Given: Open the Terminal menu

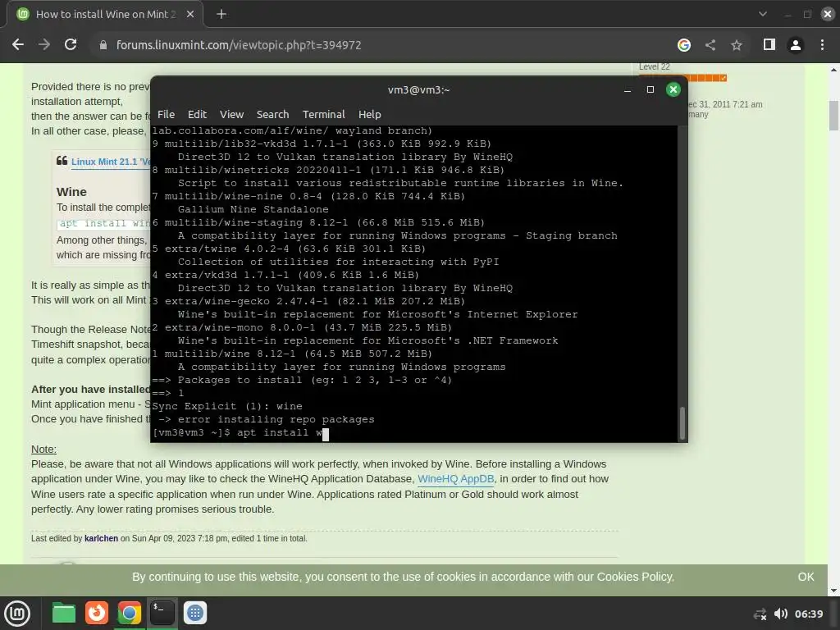Looking at the screenshot, I should click(x=323, y=114).
